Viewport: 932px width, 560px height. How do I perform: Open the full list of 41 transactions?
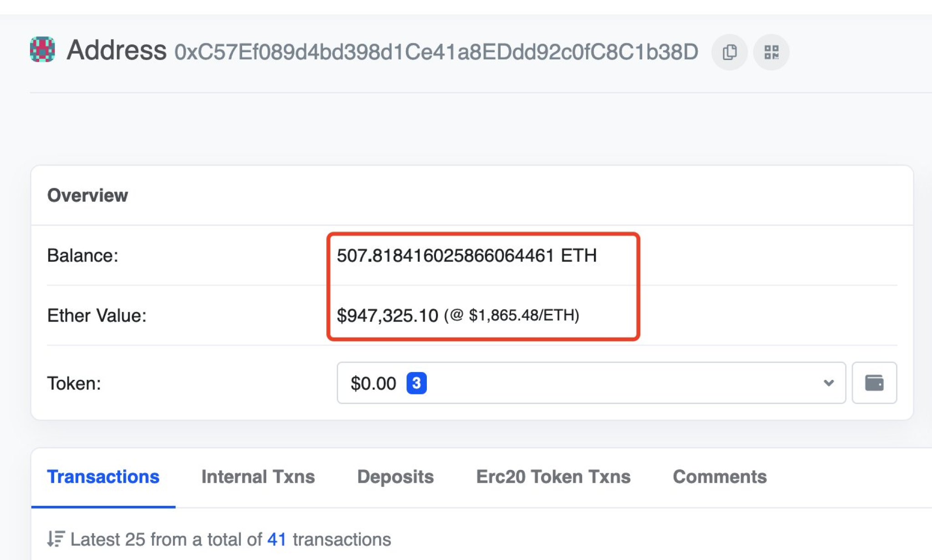[x=277, y=539]
